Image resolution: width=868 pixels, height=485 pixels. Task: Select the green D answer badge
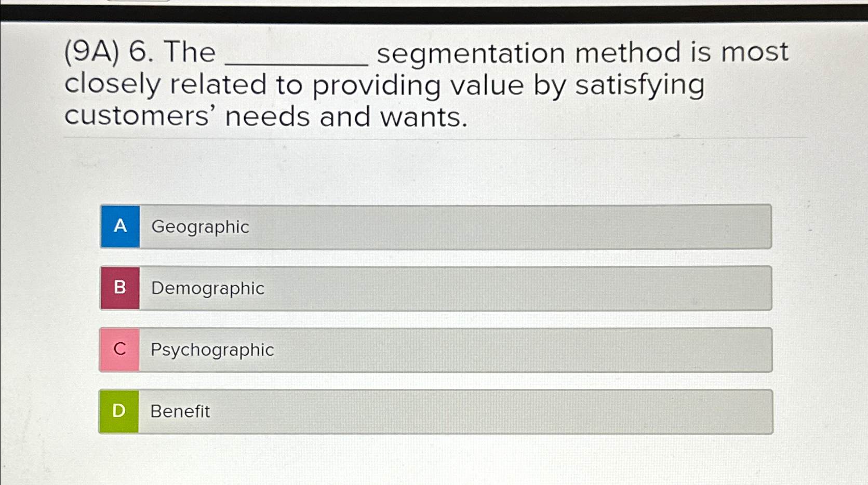[120, 412]
